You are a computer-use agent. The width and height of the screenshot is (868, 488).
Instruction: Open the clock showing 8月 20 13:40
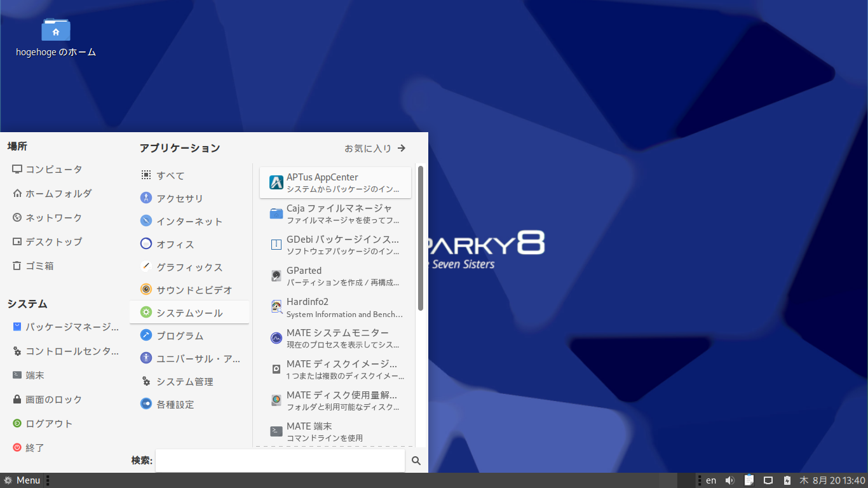(832, 480)
